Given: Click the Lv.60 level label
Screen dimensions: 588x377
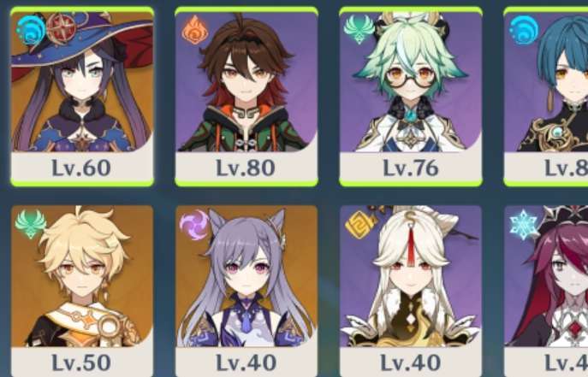Looking at the screenshot, I should coord(81,168).
